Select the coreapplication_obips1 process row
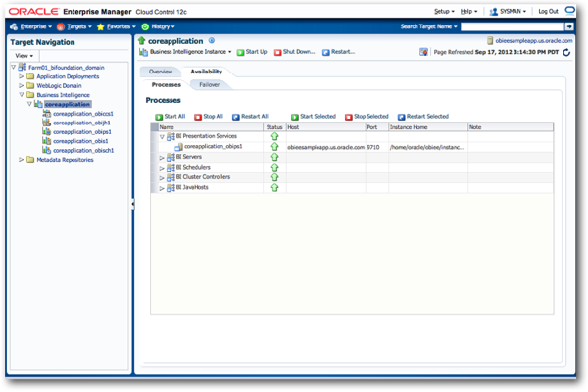The image size is (588, 392). pos(352,147)
